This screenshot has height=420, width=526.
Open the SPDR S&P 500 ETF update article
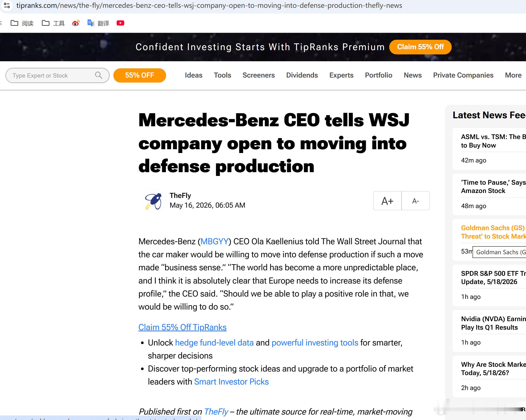(493, 278)
